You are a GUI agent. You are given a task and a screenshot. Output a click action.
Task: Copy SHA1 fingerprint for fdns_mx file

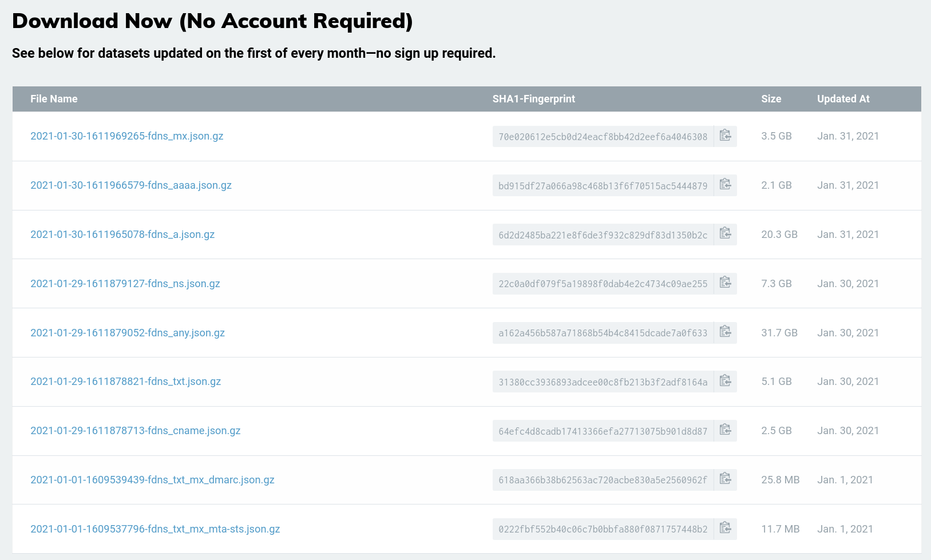pos(725,136)
